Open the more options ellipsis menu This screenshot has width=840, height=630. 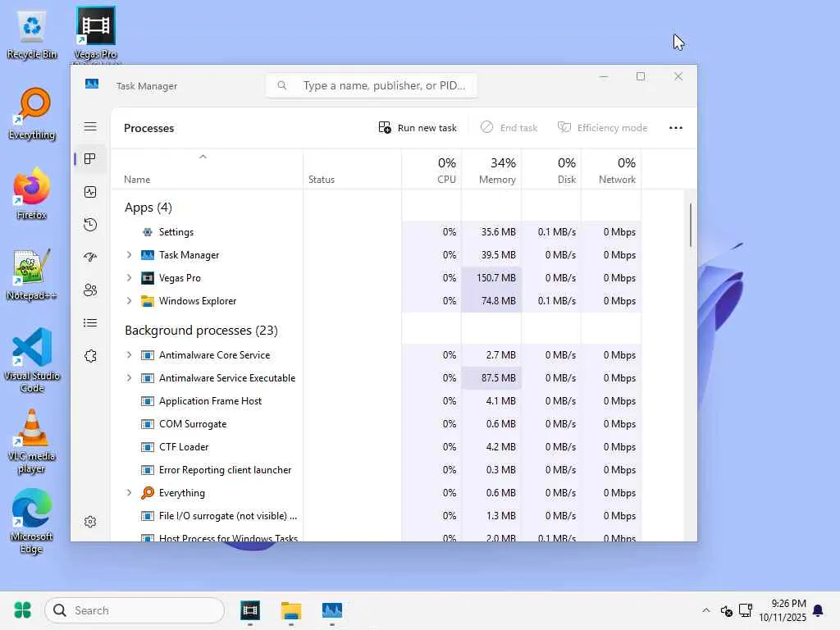point(676,127)
